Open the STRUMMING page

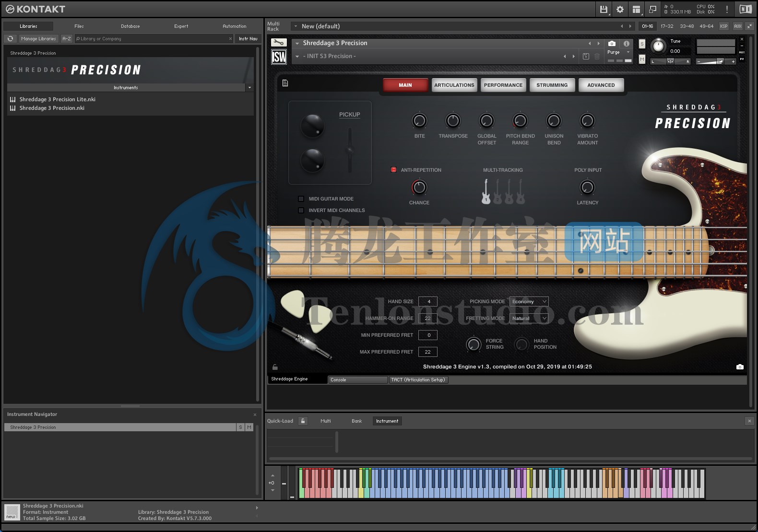point(552,85)
